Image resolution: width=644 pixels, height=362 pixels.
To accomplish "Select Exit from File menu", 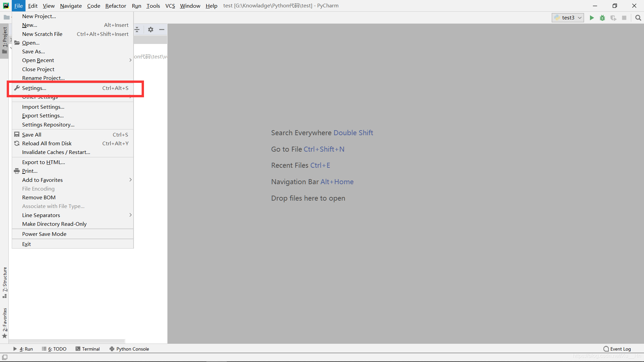I will coord(72,244).
